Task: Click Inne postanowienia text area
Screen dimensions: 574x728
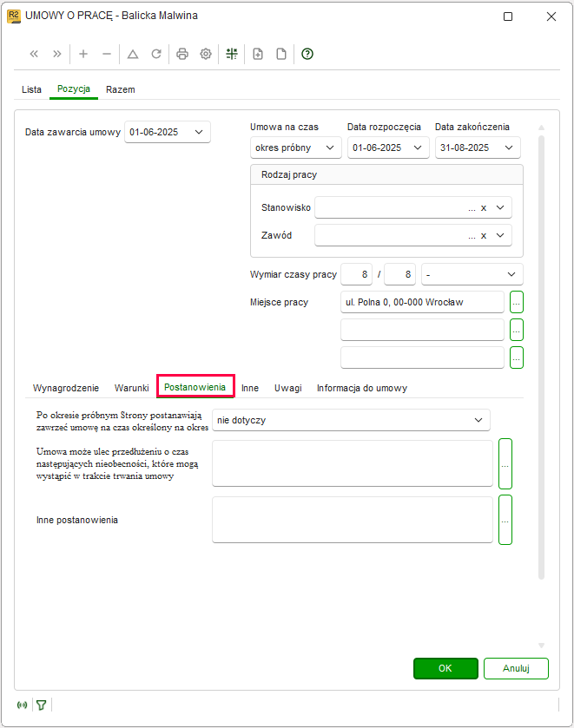Action: [x=353, y=520]
